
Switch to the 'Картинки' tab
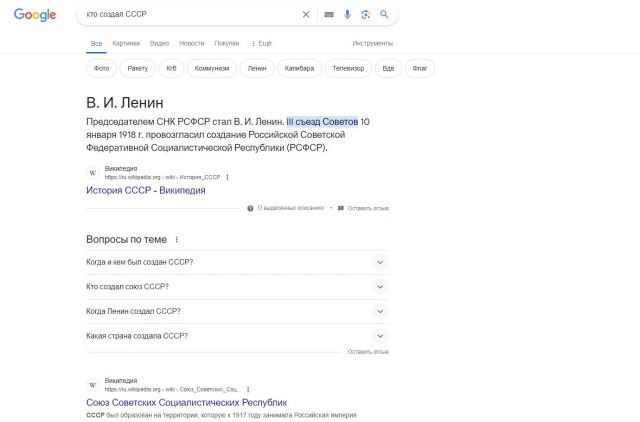pos(126,43)
